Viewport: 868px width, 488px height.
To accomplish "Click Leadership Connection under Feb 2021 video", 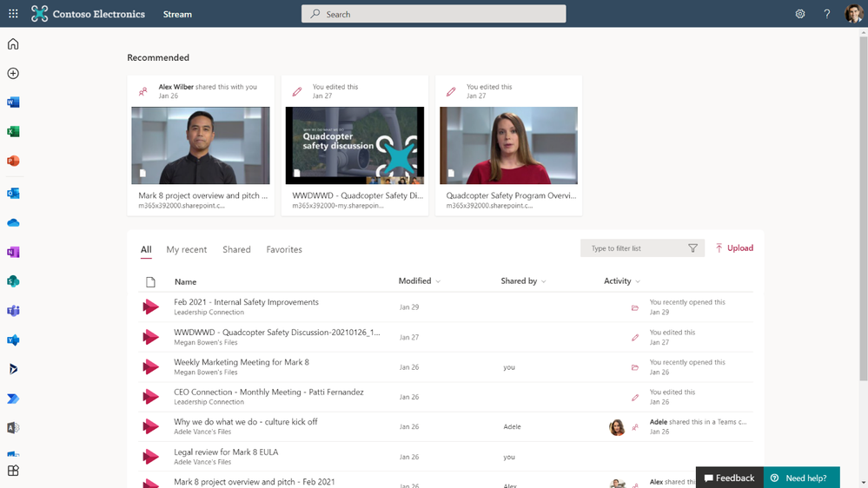I will point(209,312).
